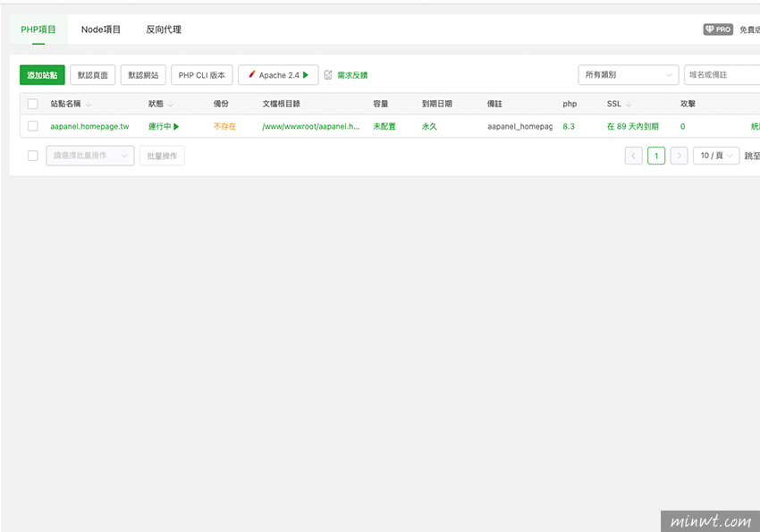Image resolution: width=760 pixels, height=532 pixels.
Task: Click the PRO badge icon
Action: click(718, 30)
